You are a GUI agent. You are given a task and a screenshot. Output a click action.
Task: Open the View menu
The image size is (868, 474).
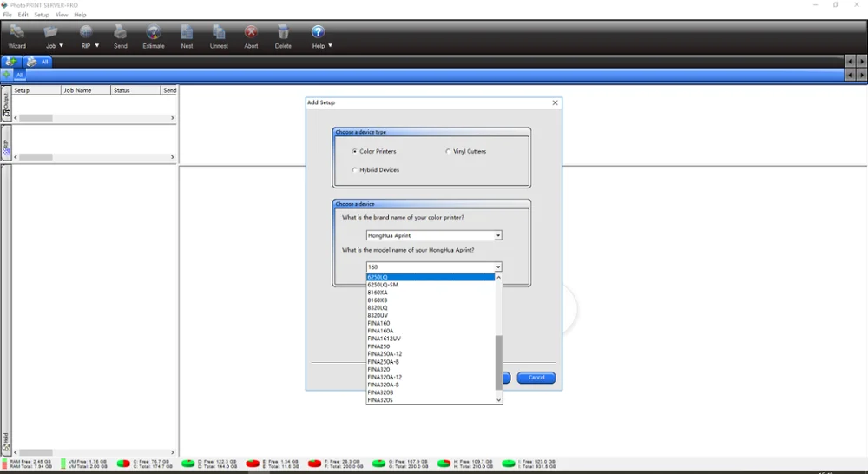(62, 15)
